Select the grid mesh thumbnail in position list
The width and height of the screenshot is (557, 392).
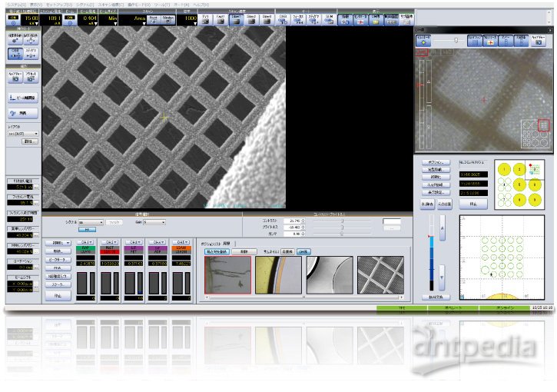coord(380,275)
